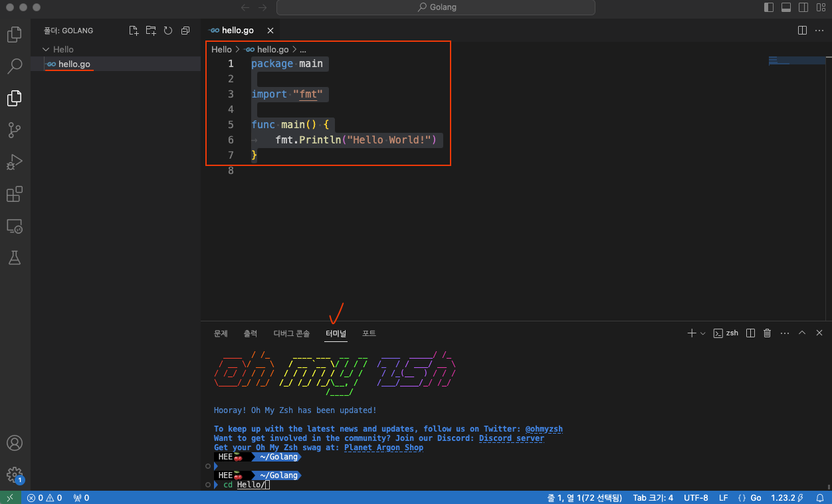Select the 디버그 콘솔 panel tab
The image size is (832, 504).
coord(291,333)
